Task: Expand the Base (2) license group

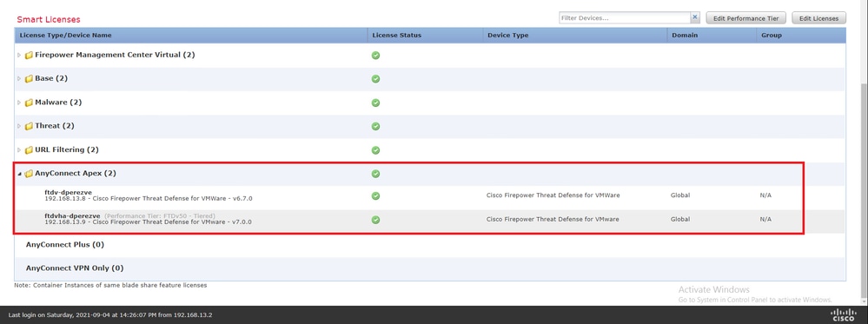Action: click(x=19, y=79)
